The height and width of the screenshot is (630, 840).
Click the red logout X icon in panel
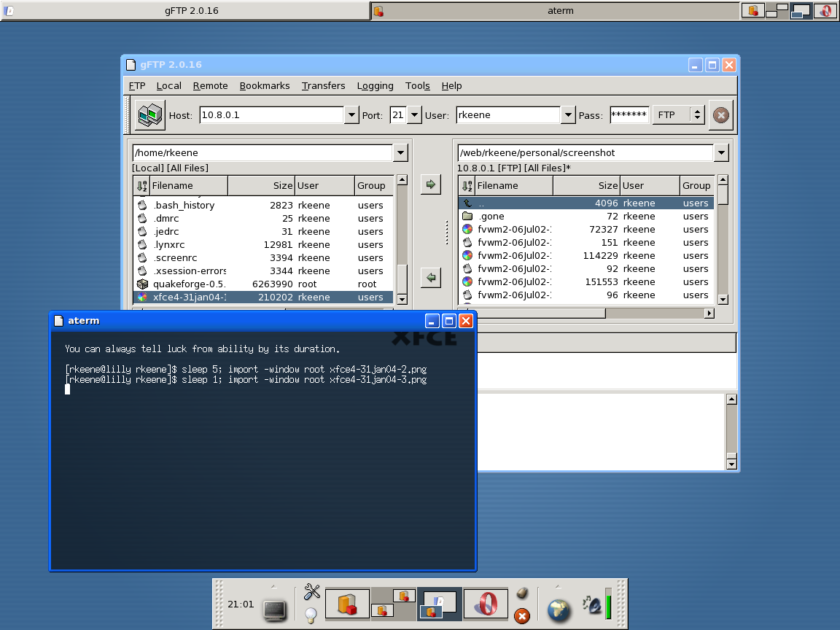pos(522,616)
